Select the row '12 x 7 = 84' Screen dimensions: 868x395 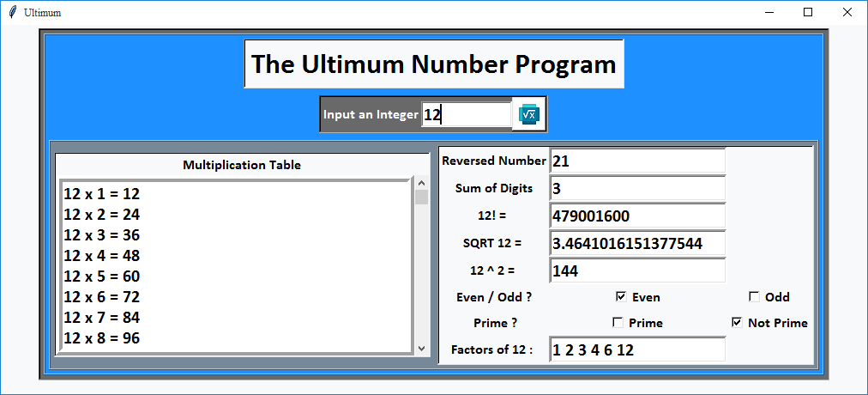(x=237, y=318)
